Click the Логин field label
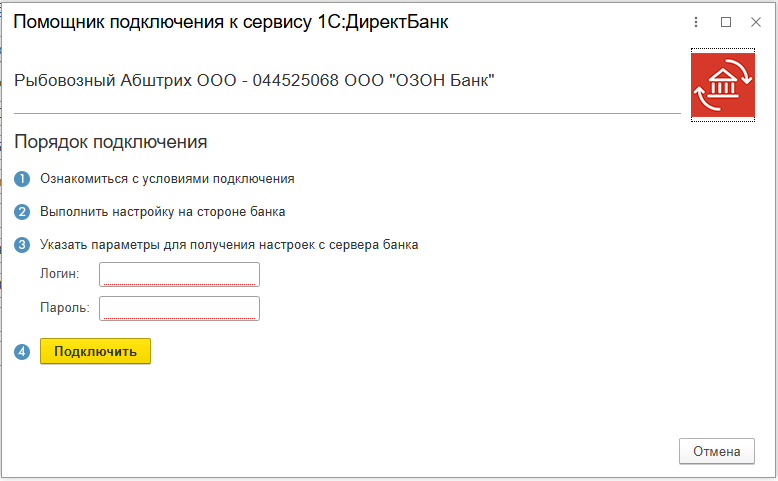Image resolution: width=778 pixels, height=481 pixels. (x=59, y=274)
